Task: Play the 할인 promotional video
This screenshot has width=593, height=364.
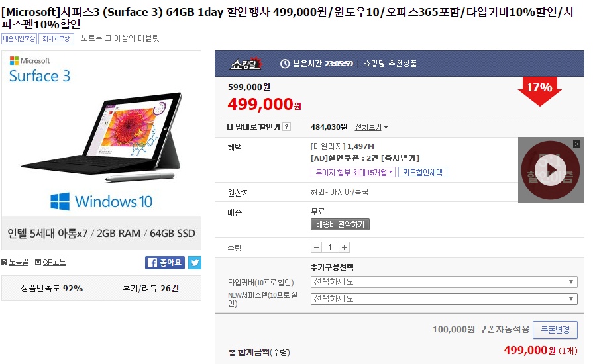Action: [x=551, y=170]
